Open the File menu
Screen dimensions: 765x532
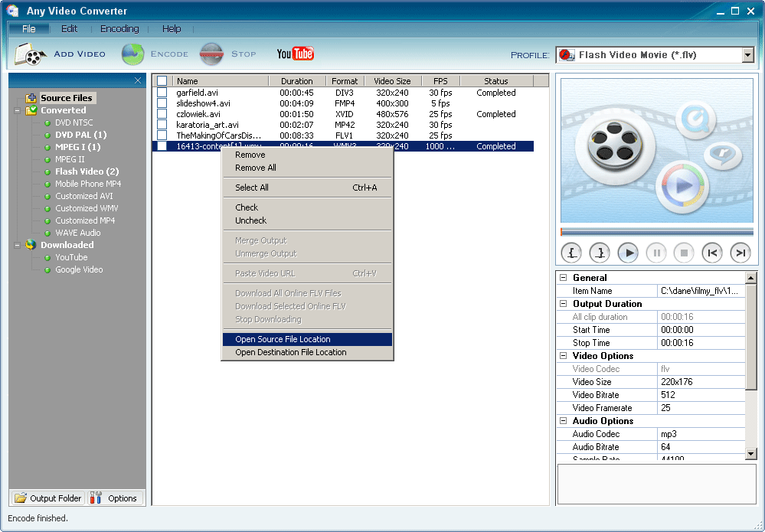point(29,29)
